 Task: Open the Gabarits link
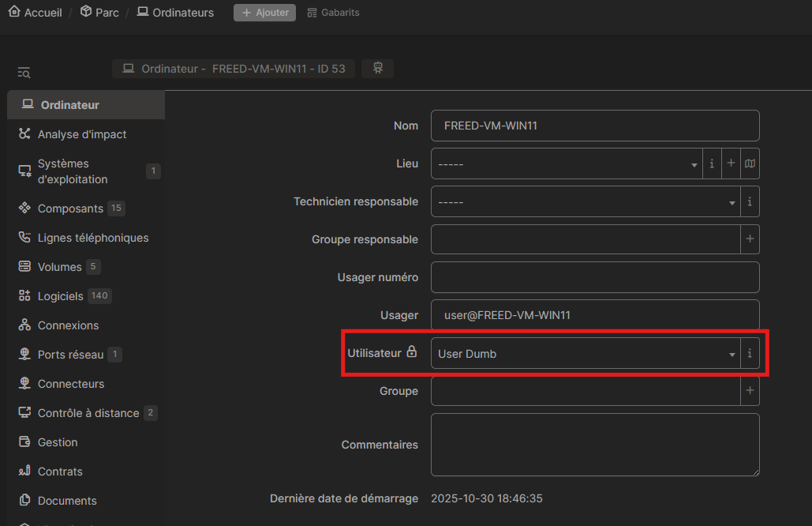pyautogui.click(x=333, y=13)
